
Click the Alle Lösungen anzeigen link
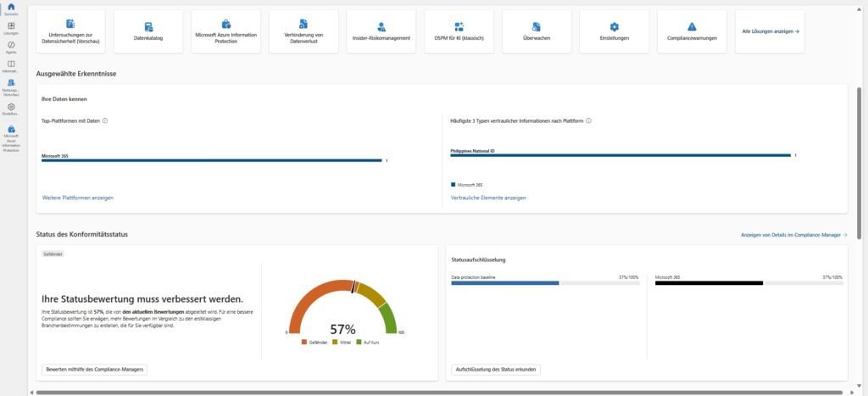click(771, 31)
